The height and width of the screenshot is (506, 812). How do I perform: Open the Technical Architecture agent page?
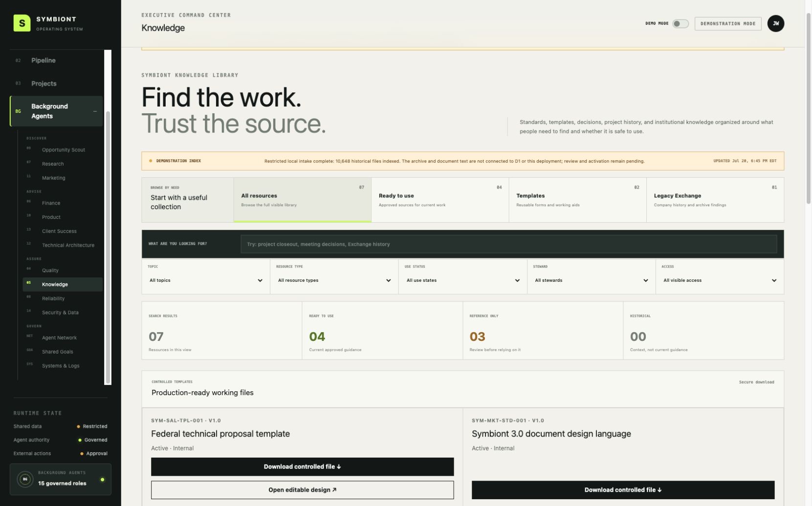pyautogui.click(x=63, y=246)
